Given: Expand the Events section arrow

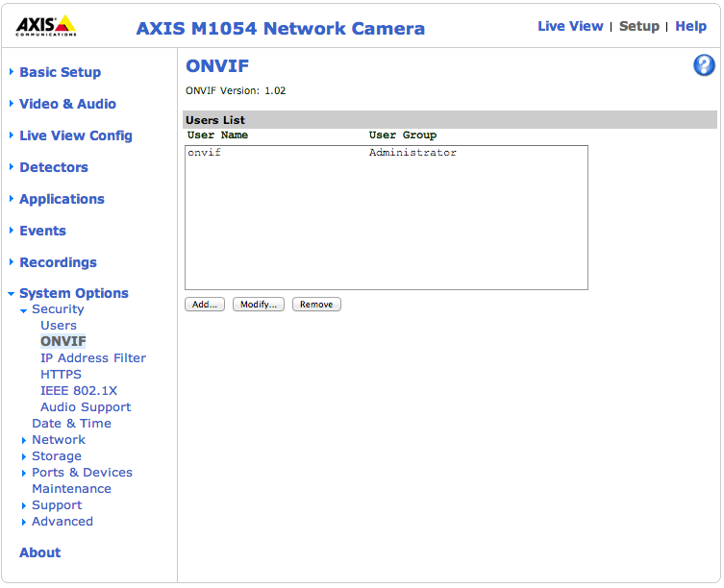Looking at the screenshot, I should pyautogui.click(x=12, y=231).
